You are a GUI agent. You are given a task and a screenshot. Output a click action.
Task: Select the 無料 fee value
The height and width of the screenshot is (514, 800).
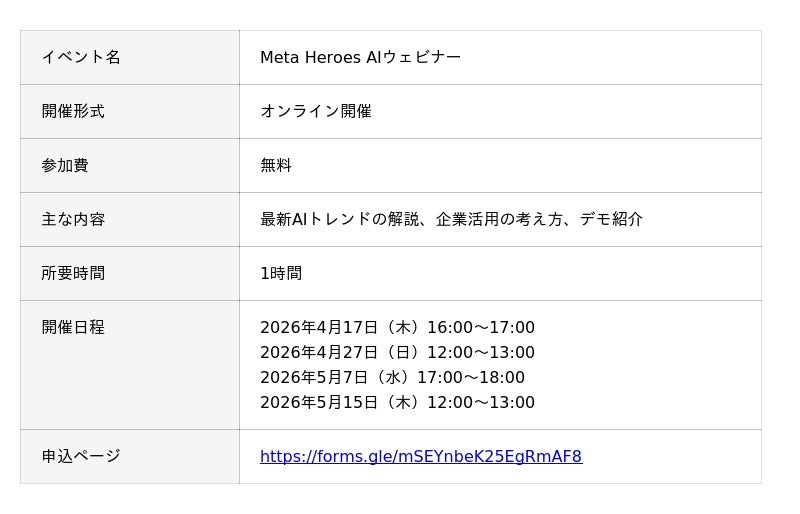point(276,165)
